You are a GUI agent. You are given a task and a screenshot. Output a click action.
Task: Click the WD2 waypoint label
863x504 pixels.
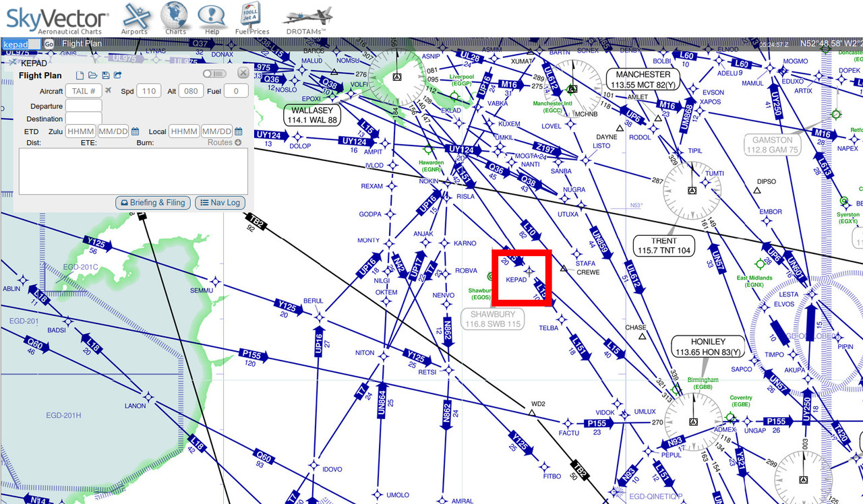538,404
